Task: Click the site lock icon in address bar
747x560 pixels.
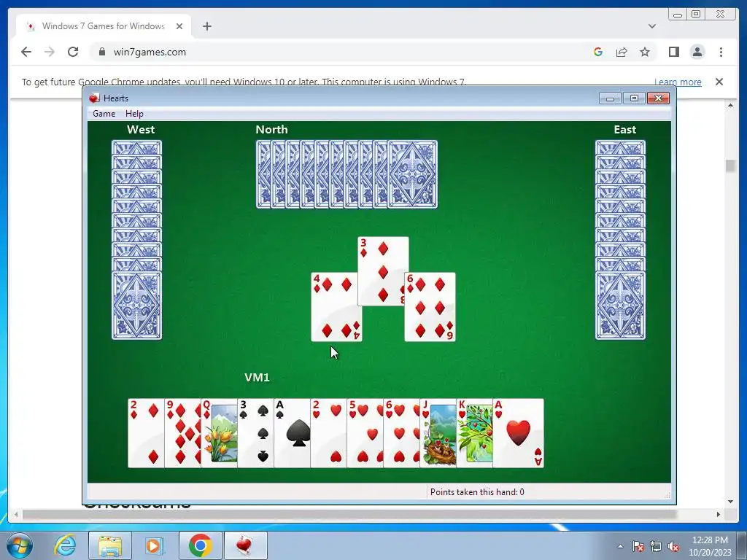Action: pos(101,52)
